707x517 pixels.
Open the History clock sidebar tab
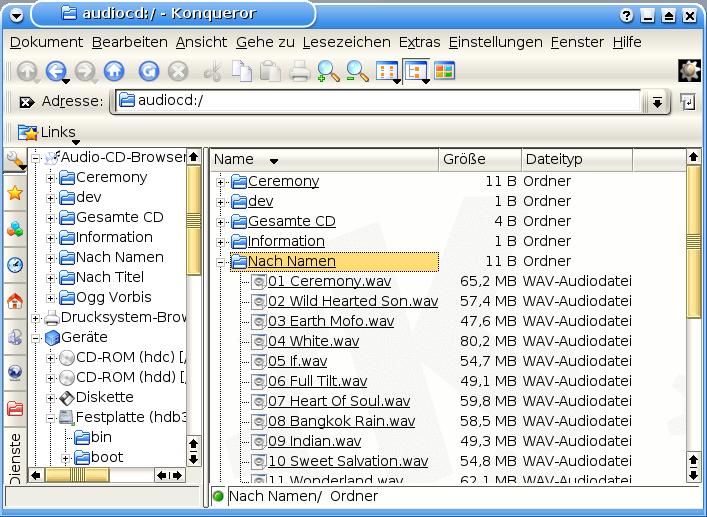point(15,265)
